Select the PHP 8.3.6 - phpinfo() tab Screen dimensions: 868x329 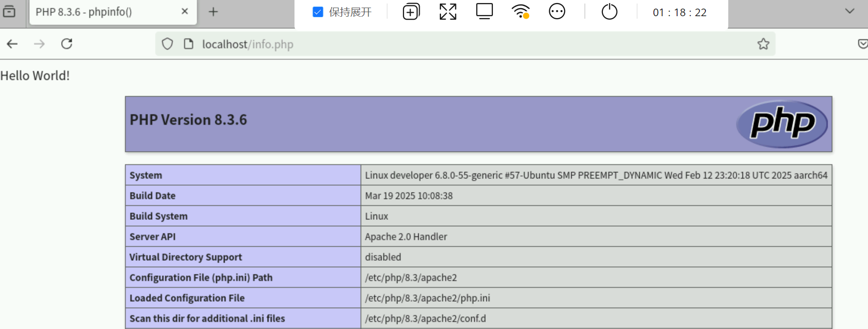(x=113, y=12)
